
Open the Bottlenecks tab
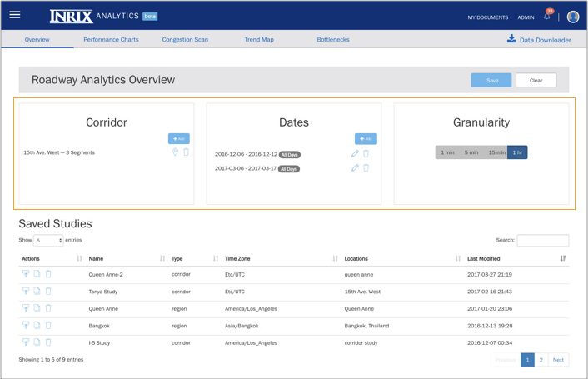[x=333, y=39]
